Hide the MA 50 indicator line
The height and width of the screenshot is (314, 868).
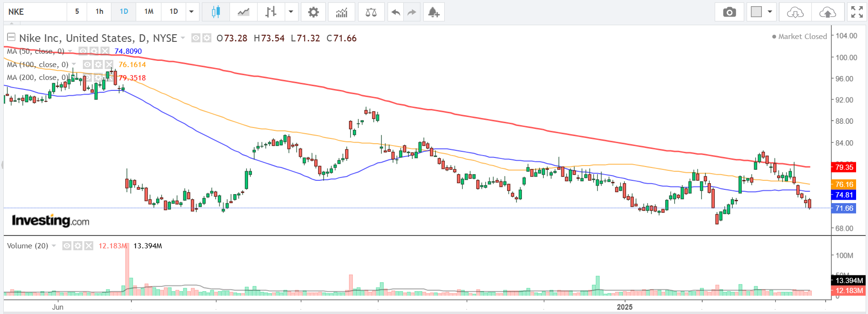point(83,51)
